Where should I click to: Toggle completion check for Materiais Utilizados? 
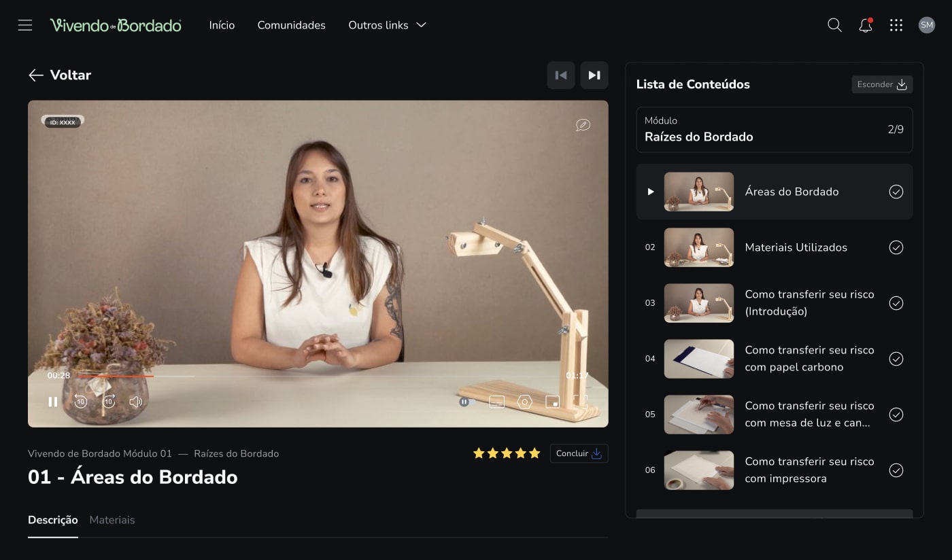[x=896, y=247]
